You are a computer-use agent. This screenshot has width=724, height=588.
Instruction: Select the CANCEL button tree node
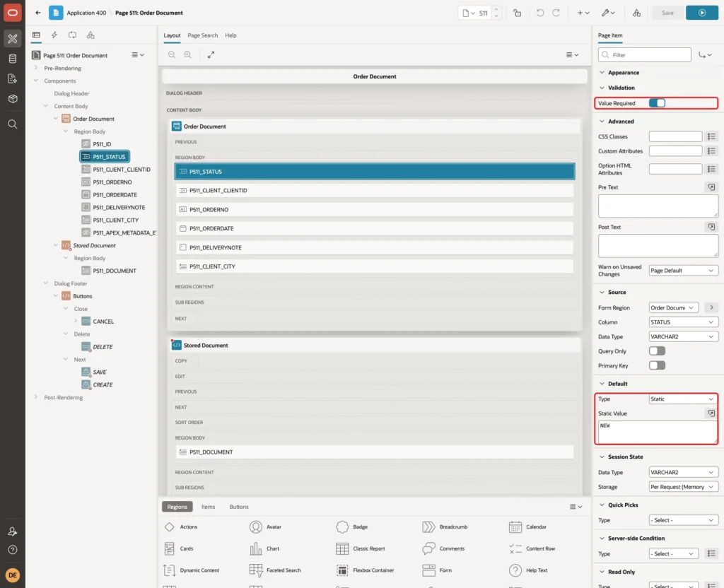click(103, 322)
